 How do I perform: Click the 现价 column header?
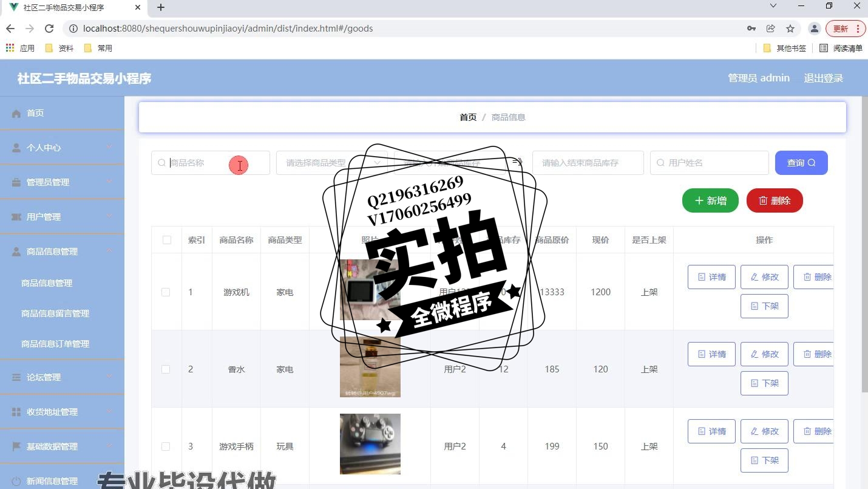coord(600,240)
